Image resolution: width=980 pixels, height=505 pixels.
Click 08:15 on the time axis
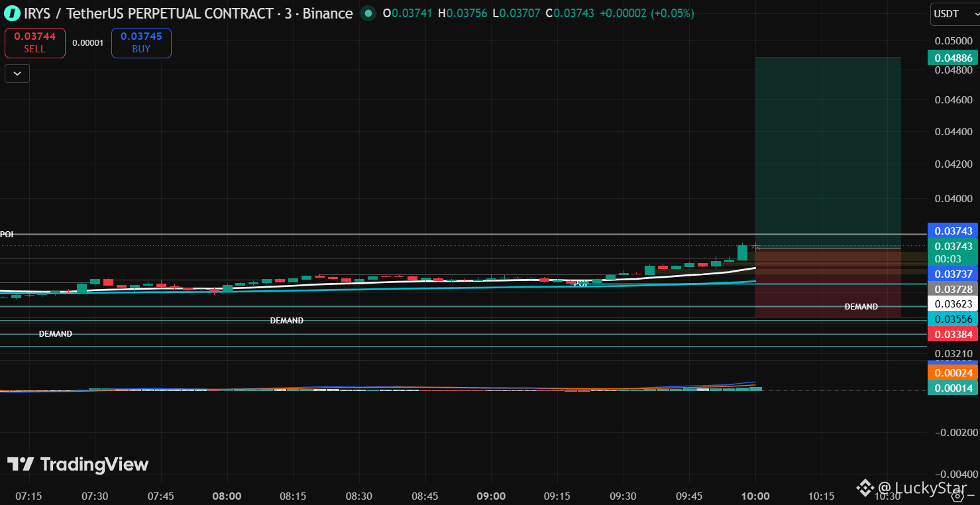click(x=293, y=496)
